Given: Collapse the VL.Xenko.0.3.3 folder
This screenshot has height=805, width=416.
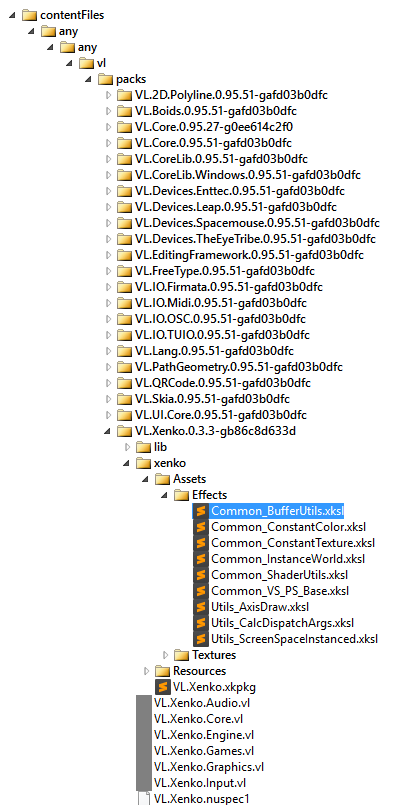Looking at the screenshot, I should pyautogui.click(x=107, y=431).
